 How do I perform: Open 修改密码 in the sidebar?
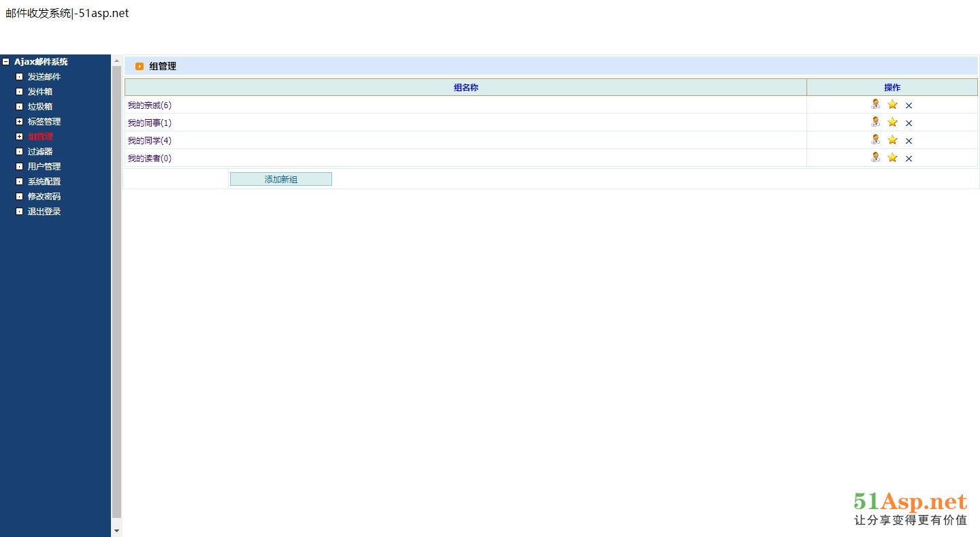point(44,197)
